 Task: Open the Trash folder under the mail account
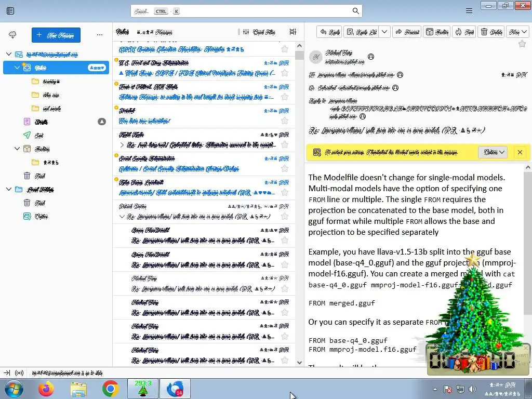[39, 176]
